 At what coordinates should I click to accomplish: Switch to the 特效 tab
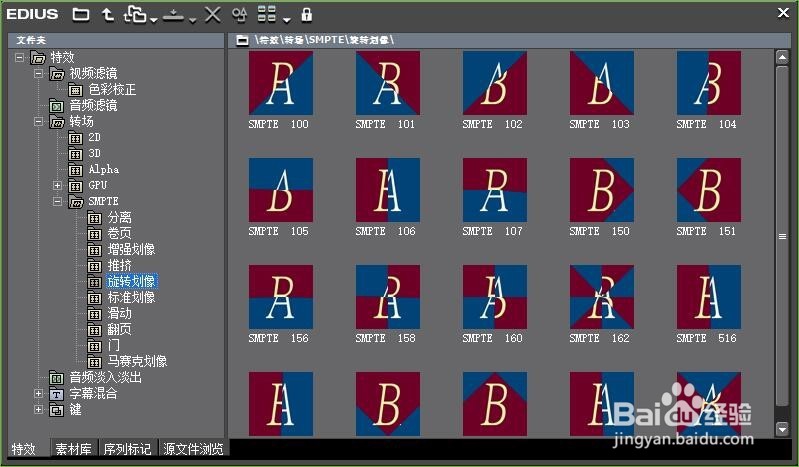(24, 448)
